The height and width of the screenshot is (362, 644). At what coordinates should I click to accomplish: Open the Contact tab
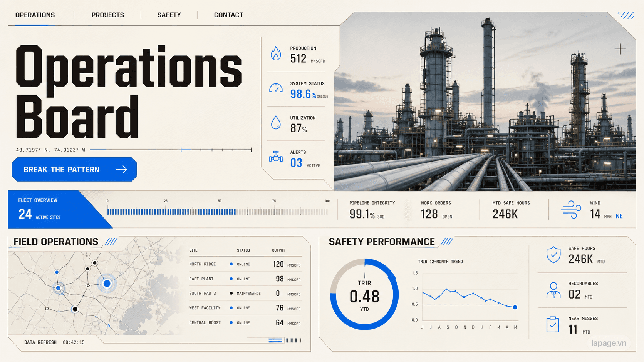tap(228, 15)
